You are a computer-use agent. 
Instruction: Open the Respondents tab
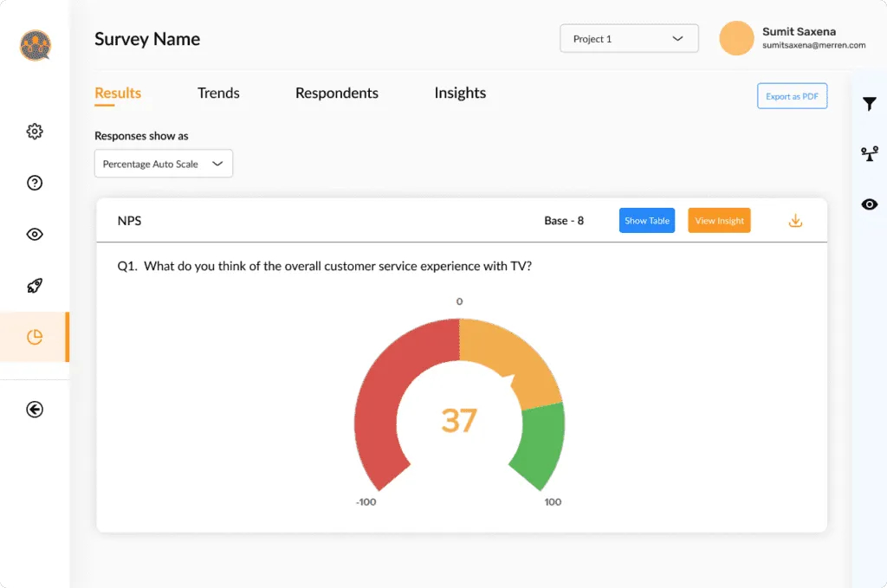tap(337, 94)
